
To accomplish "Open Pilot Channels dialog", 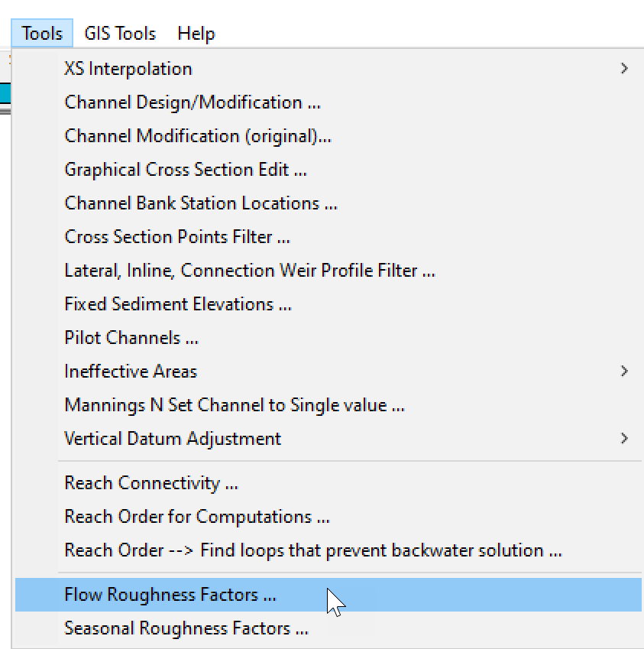I will (131, 338).
